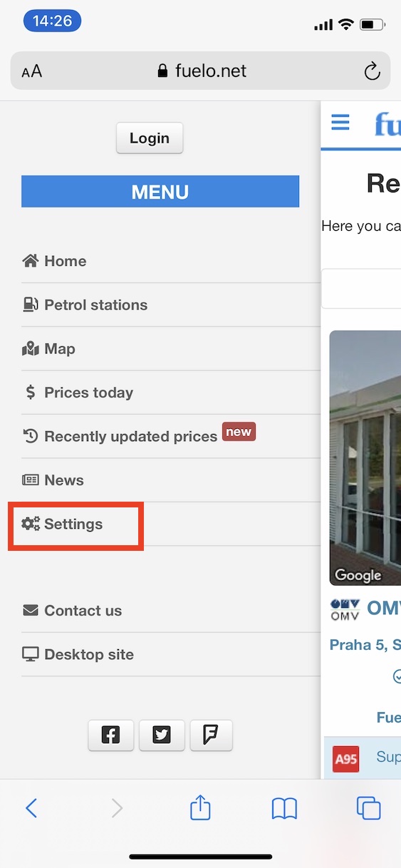Go back with Safari's back arrow
The width and height of the screenshot is (401, 868).
(31, 807)
